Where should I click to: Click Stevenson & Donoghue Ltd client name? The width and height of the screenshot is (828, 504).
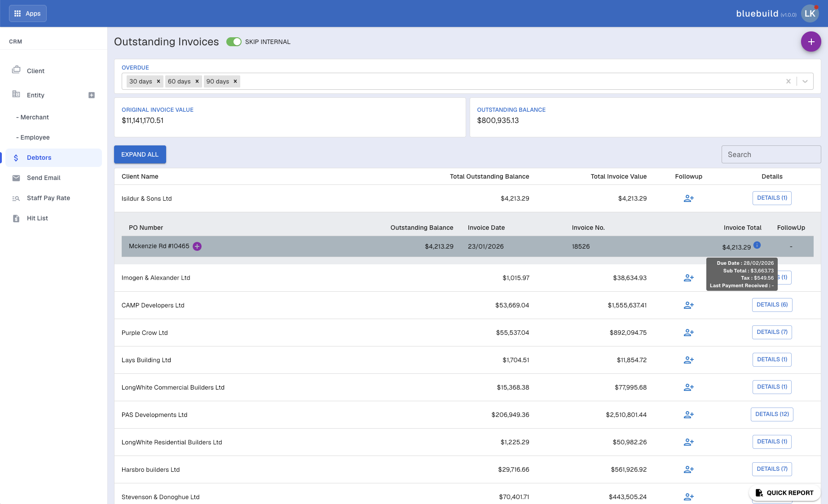(x=161, y=497)
